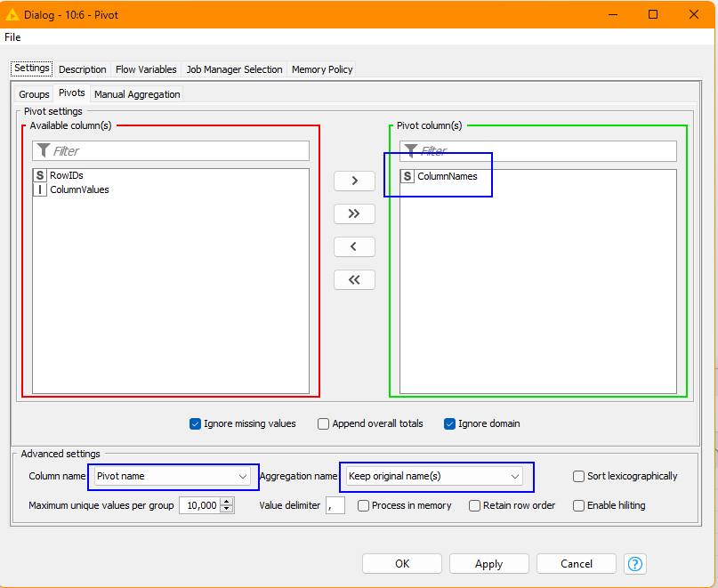This screenshot has width=718, height=588.
Task: Toggle Ignore missing values checkbox
Action: tap(196, 424)
